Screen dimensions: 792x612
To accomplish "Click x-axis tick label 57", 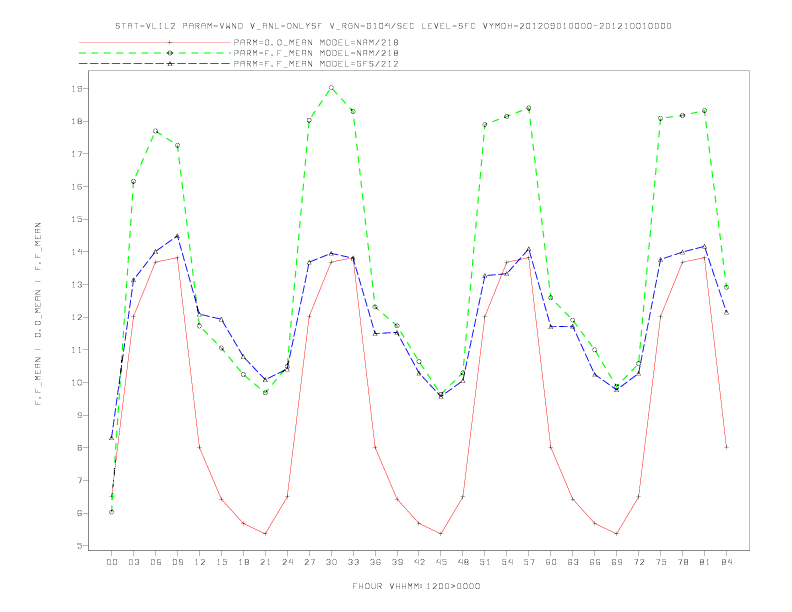I will 529,562.
